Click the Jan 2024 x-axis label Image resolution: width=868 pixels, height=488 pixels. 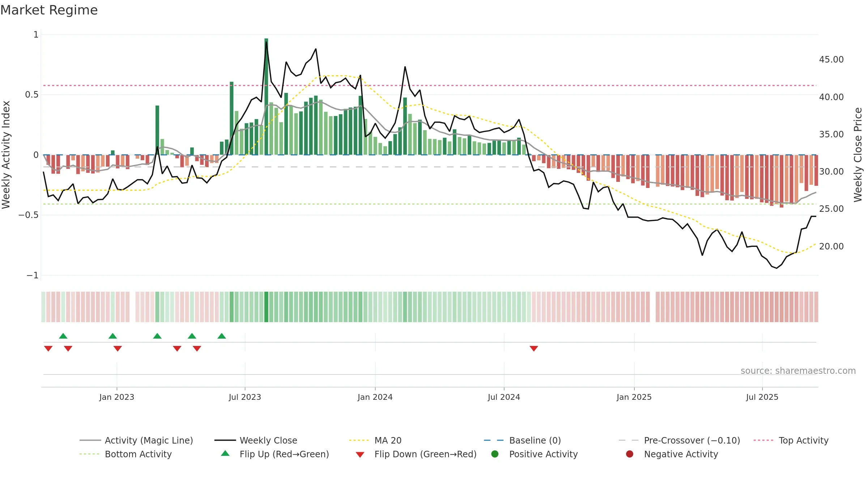pos(375,397)
